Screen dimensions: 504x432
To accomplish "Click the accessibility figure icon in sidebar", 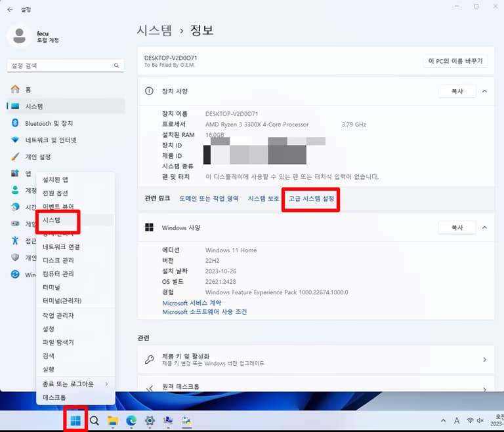I will pyautogui.click(x=15, y=240).
